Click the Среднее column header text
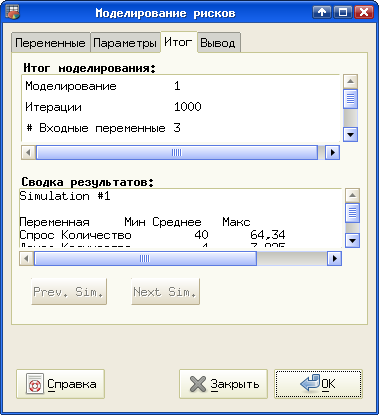Image resolution: width=379 pixels, height=415 pixels. point(177,222)
